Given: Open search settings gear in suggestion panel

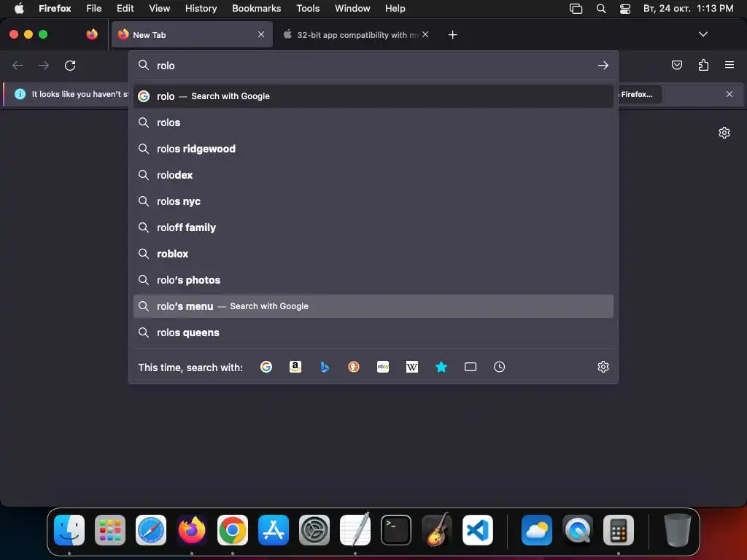Looking at the screenshot, I should pos(603,367).
